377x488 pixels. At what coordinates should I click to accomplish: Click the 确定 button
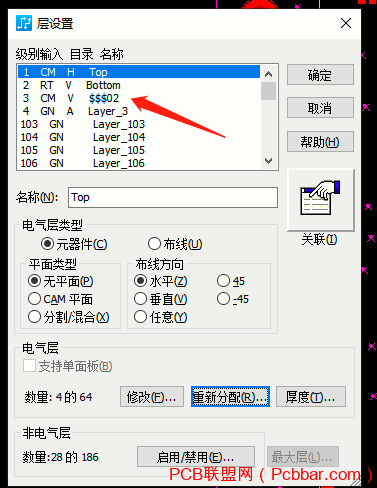[x=320, y=75]
